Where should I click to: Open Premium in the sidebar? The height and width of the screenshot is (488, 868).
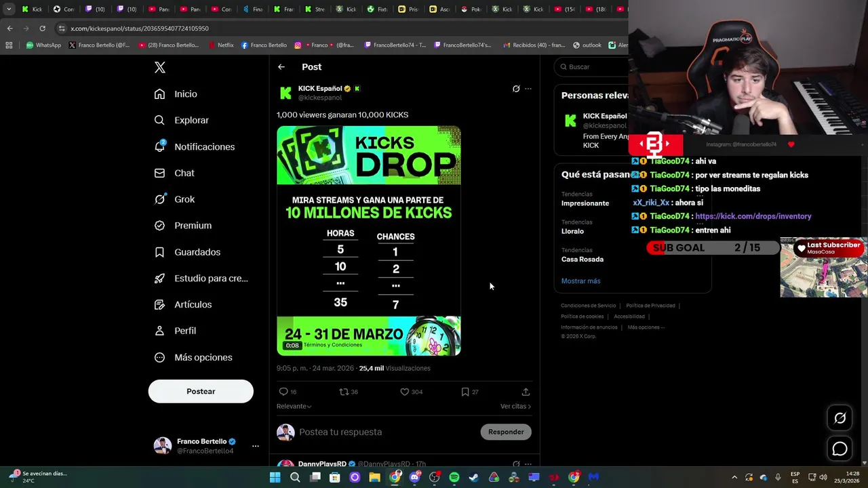tap(182, 225)
